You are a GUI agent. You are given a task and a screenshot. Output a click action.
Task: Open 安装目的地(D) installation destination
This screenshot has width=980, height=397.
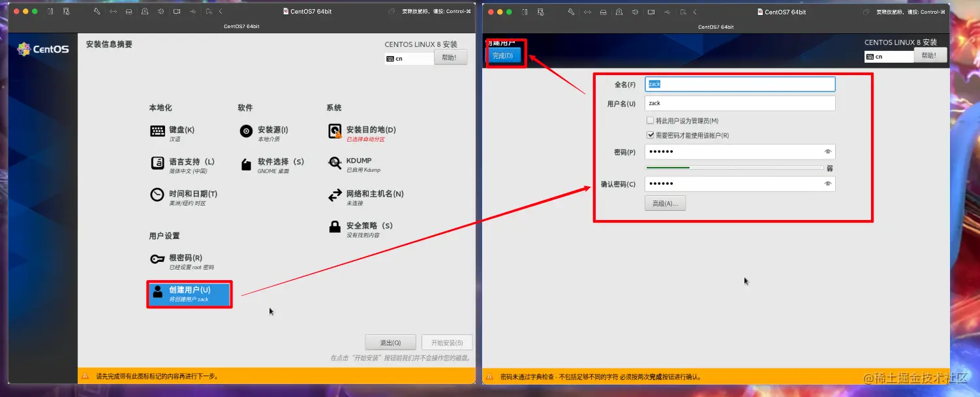pos(361,133)
